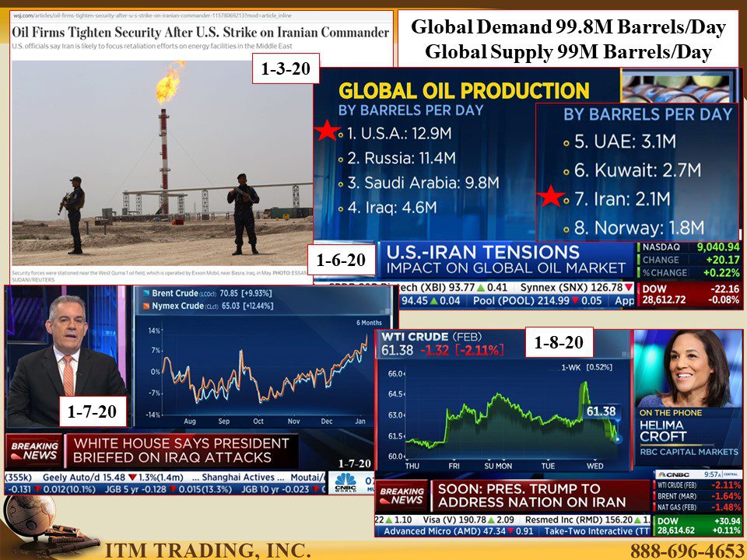Click the U.S.-IRAN TENSIONS banner
The image size is (747, 560).
point(506,260)
